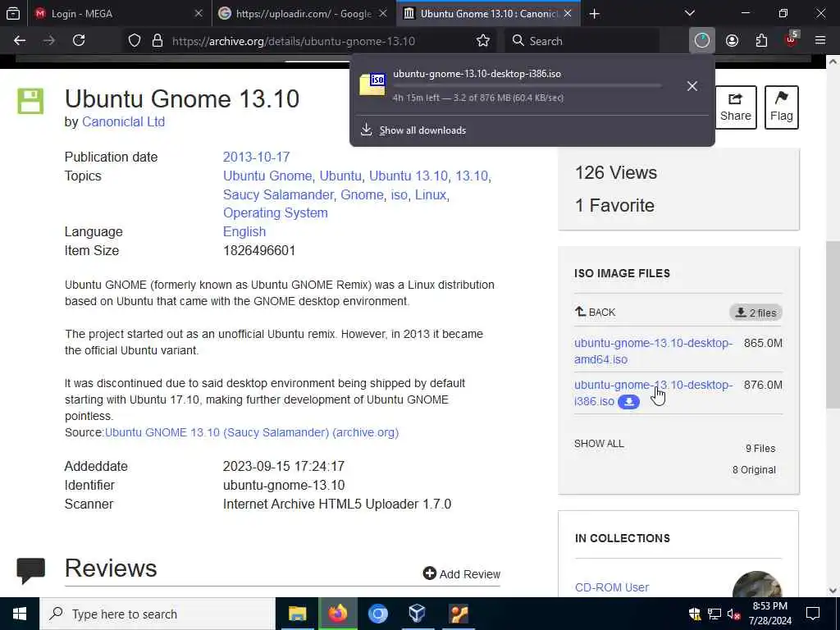Open the notification center icon

coord(813,614)
